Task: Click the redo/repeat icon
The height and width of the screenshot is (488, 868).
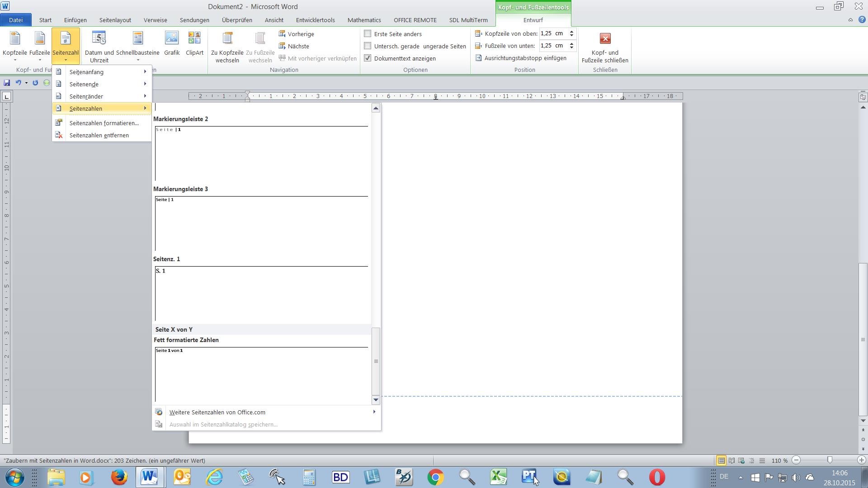Action: coord(35,83)
